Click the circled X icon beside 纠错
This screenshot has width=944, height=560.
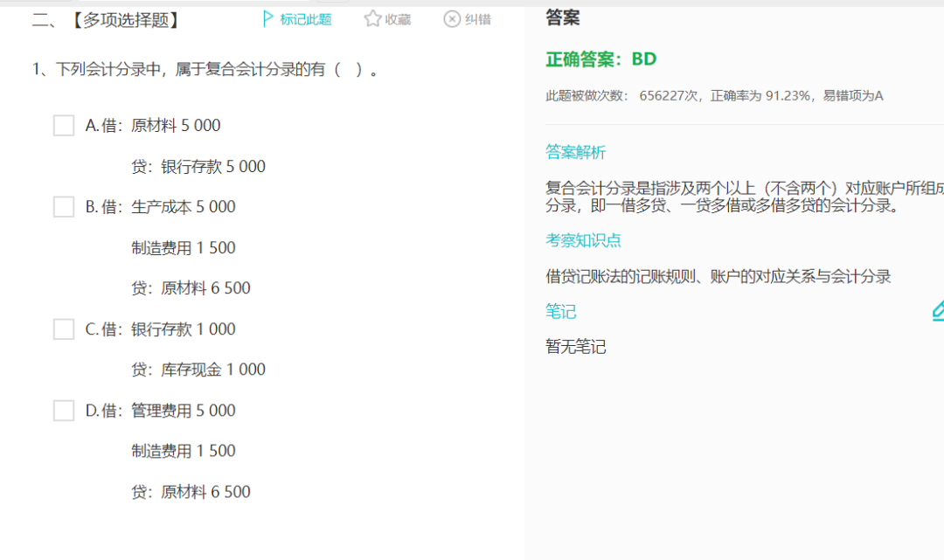click(452, 19)
